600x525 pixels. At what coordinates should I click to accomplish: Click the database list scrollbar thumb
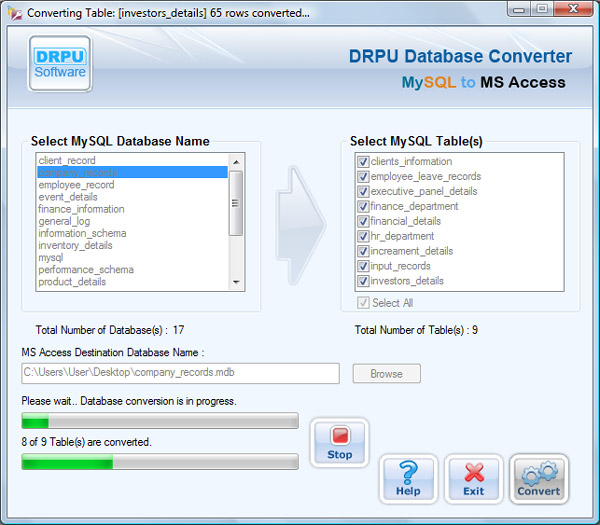point(236,203)
